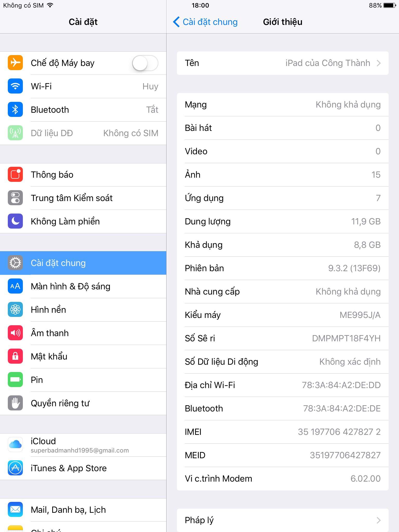Tap the Hình nền wallpaper icon
The width and height of the screenshot is (399, 532).
click(x=15, y=310)
